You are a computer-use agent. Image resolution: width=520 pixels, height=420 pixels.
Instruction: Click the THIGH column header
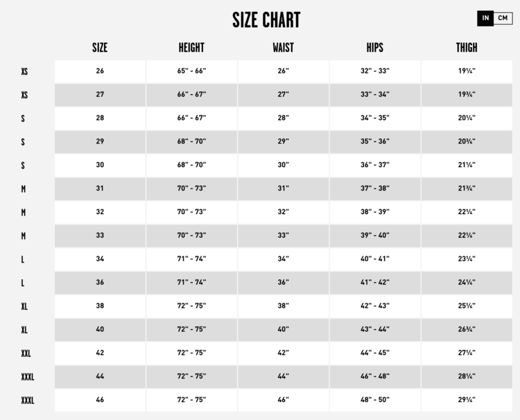coord(467,48)
